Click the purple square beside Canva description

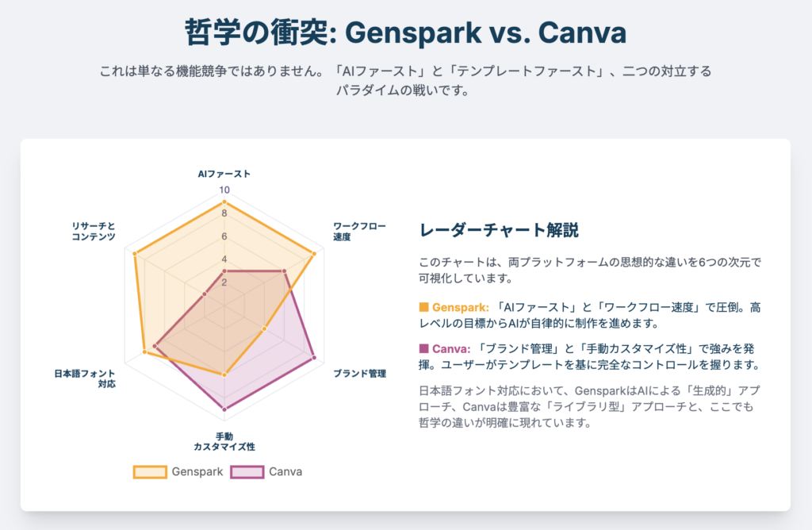pyautogui.click(x=423, y=348)
